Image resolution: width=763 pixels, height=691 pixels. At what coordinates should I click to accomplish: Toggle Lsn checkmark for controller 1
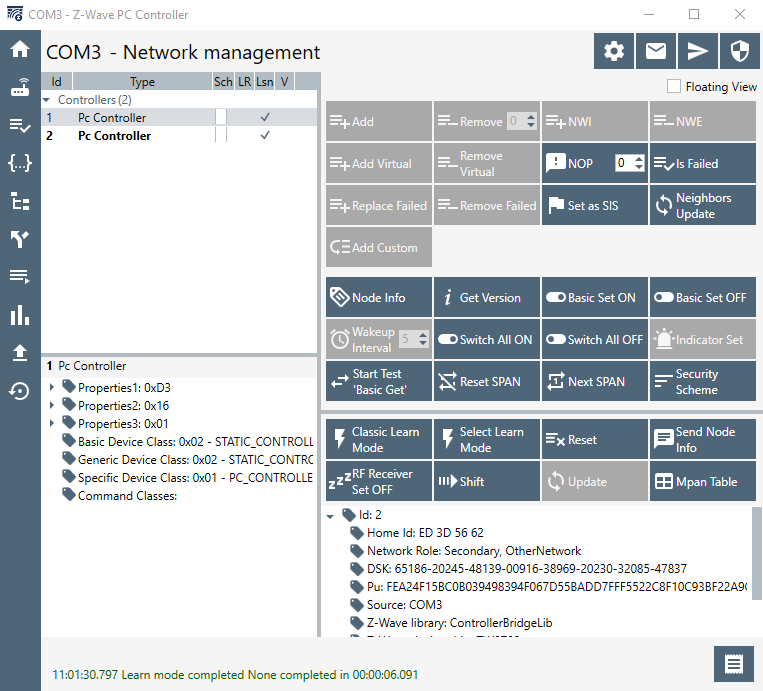(265, 117)
